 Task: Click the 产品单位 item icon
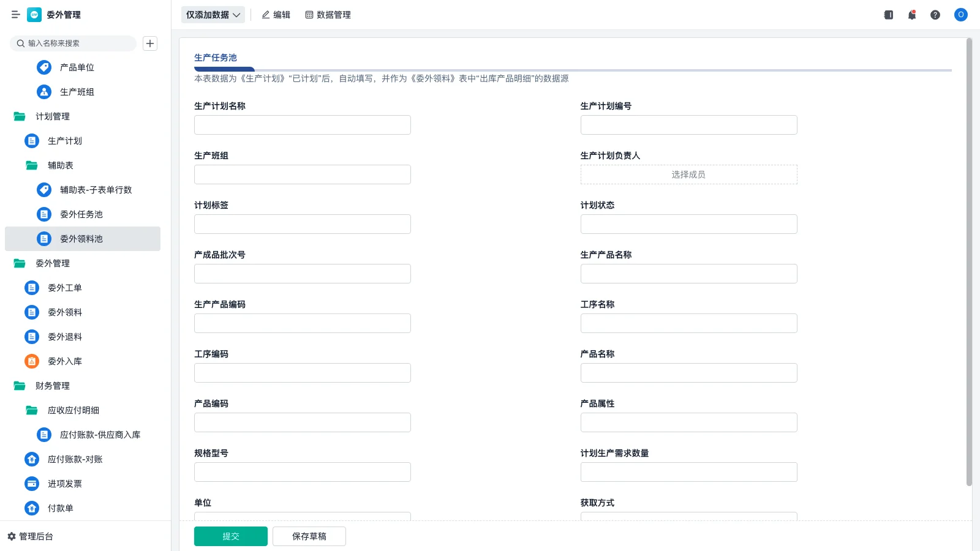pyautogui.click(x=44, y=67)
